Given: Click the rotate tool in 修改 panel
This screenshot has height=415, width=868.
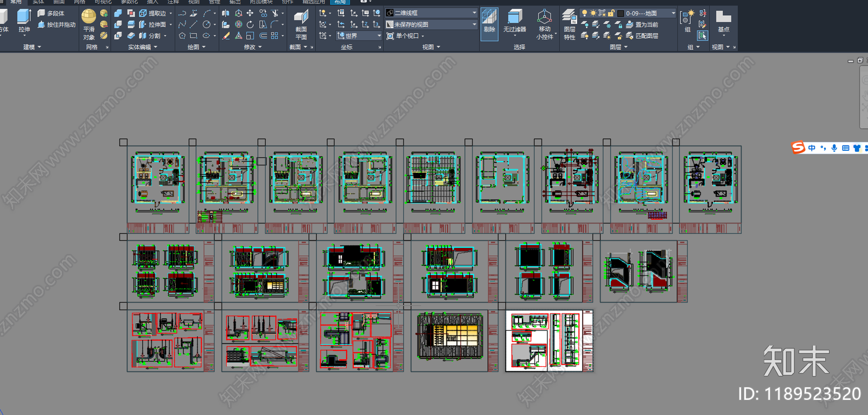Looking at the screenshot, I should 250,24.
